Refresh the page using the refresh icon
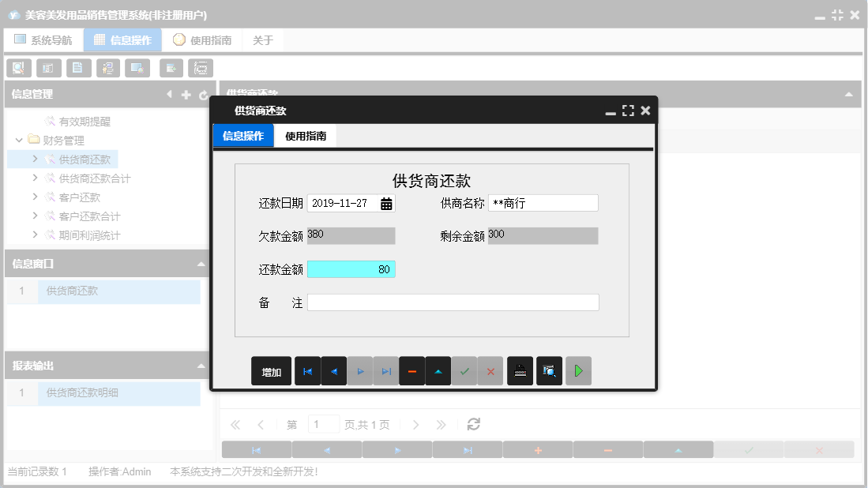Viewport: 868px width, 488px height. coord(473,424)
